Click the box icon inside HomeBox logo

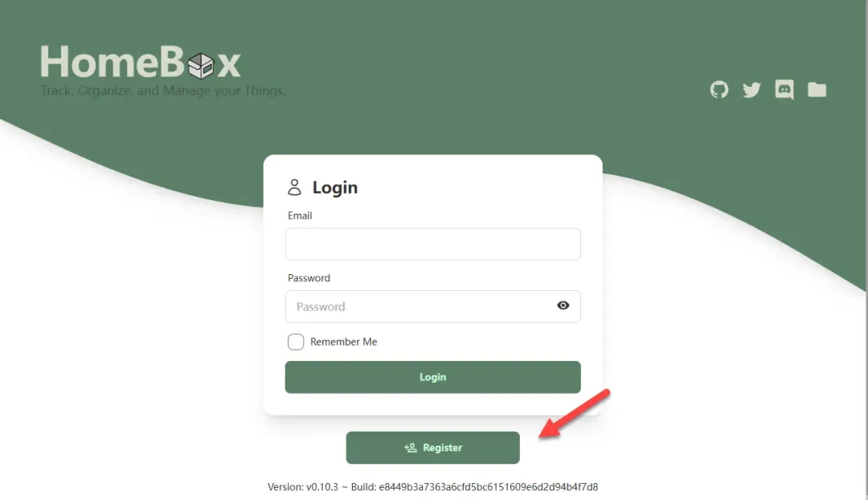[200, 66]
